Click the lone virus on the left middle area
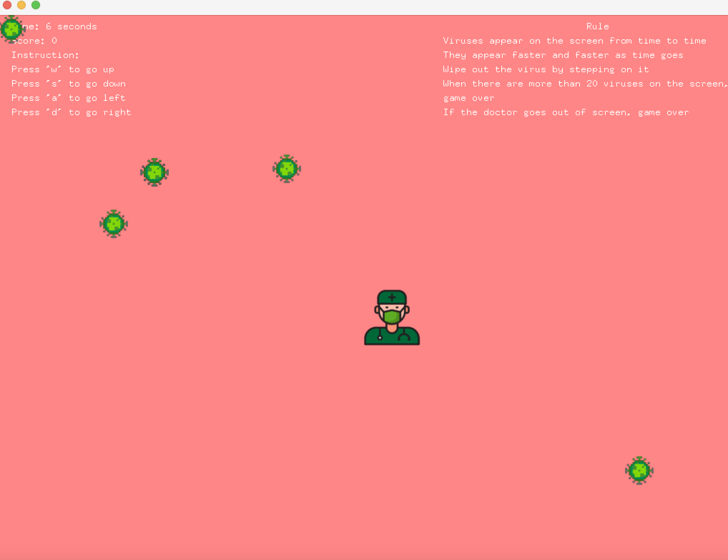 coord(113,223)
